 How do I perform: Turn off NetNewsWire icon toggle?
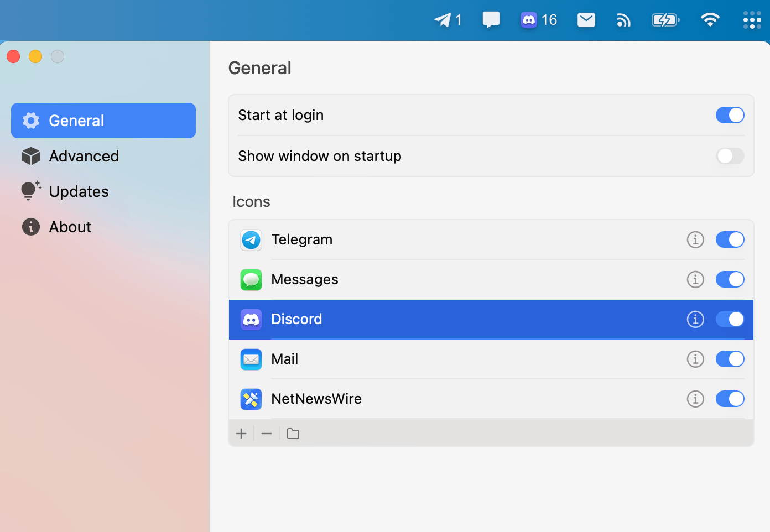tap(730, 399)
